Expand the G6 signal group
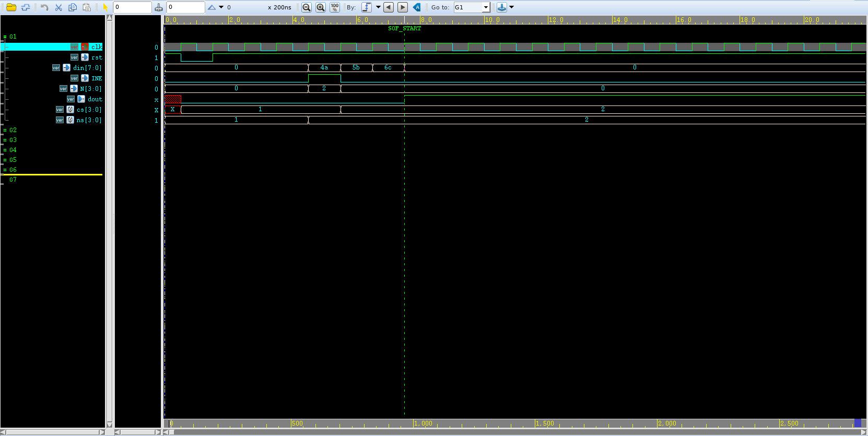 5,170
